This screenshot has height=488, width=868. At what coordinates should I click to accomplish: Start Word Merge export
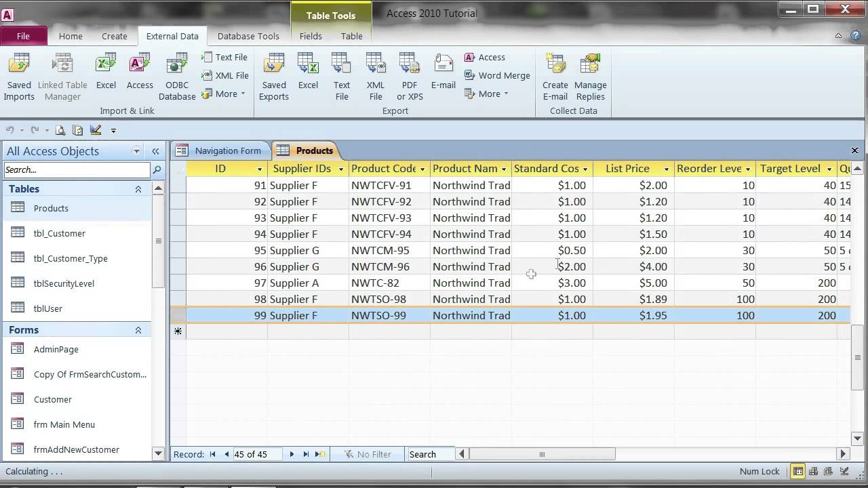point(497,75)
